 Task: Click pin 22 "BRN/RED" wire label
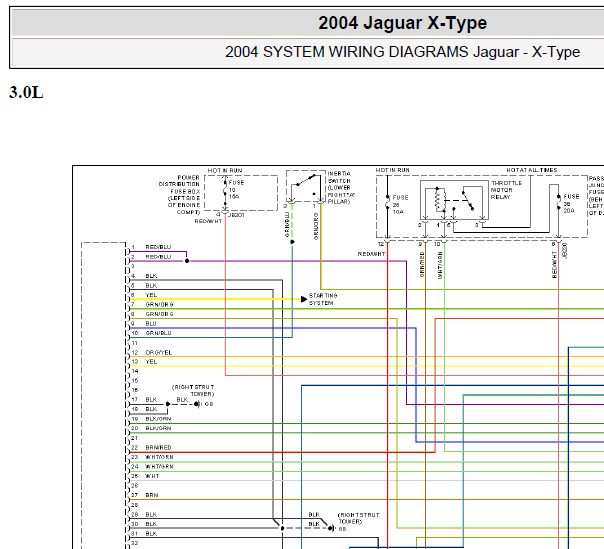coord(158,447)
